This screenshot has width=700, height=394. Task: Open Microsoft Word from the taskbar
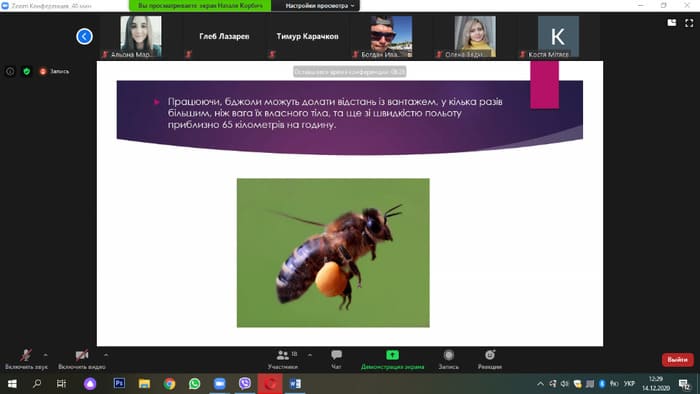(295, 384)
